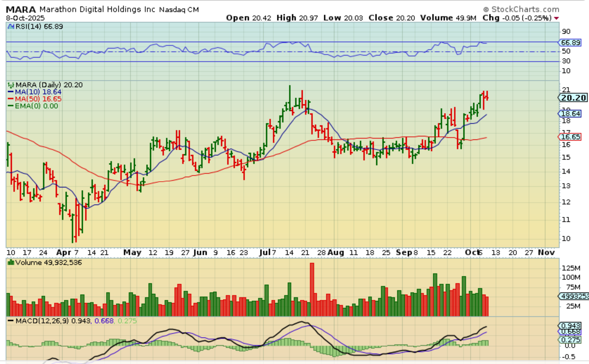
Task: Click the copyright StockCharts.com watermark
Action: [x=522, y=9]
